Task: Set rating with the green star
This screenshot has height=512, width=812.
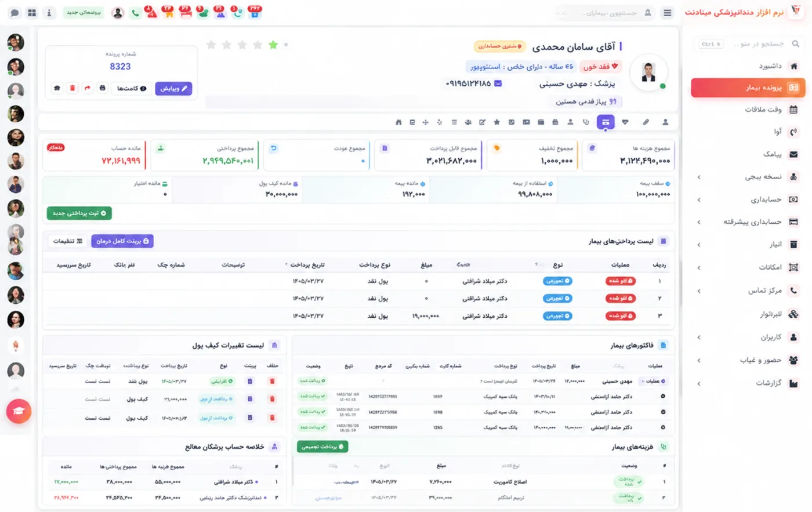Action: coord(273,45)
